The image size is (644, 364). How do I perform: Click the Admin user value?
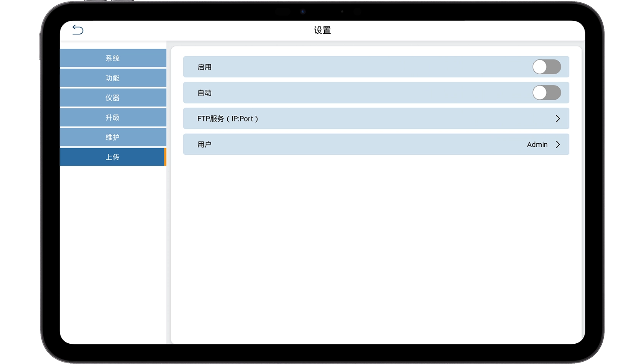click(537, 144)
